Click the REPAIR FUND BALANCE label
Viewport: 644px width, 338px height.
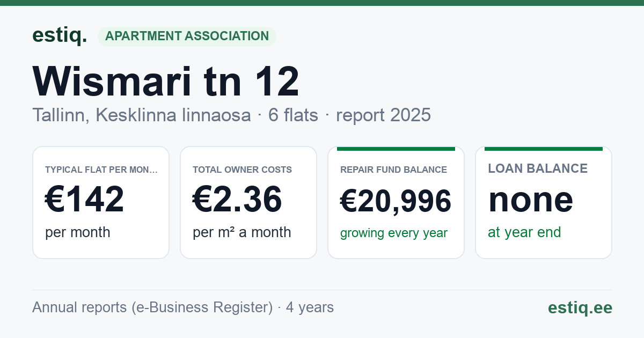pos(394,170)
